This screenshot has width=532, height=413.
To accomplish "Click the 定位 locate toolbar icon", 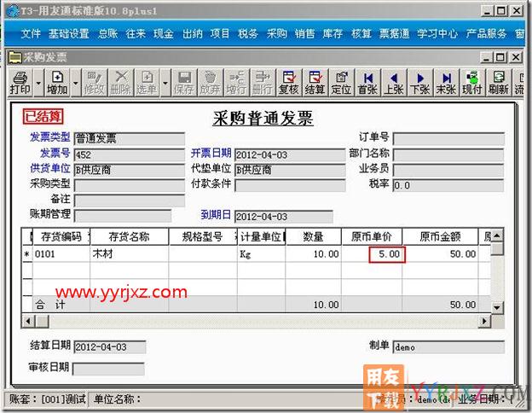I will click(341, 83).
